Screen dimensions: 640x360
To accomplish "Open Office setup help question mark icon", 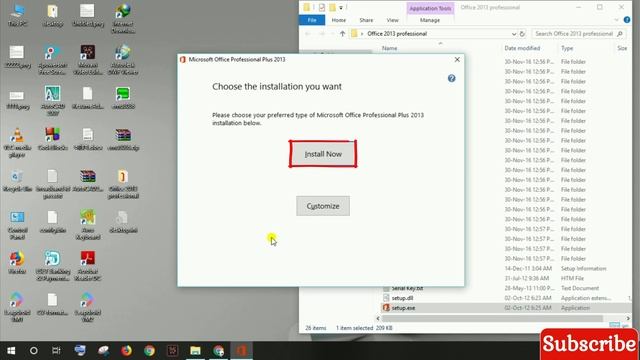I will (451, 78).
